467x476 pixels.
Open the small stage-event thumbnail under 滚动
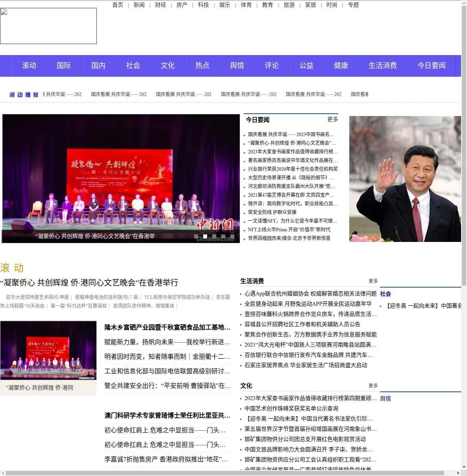pyautogui.click(x=48, y=351)
